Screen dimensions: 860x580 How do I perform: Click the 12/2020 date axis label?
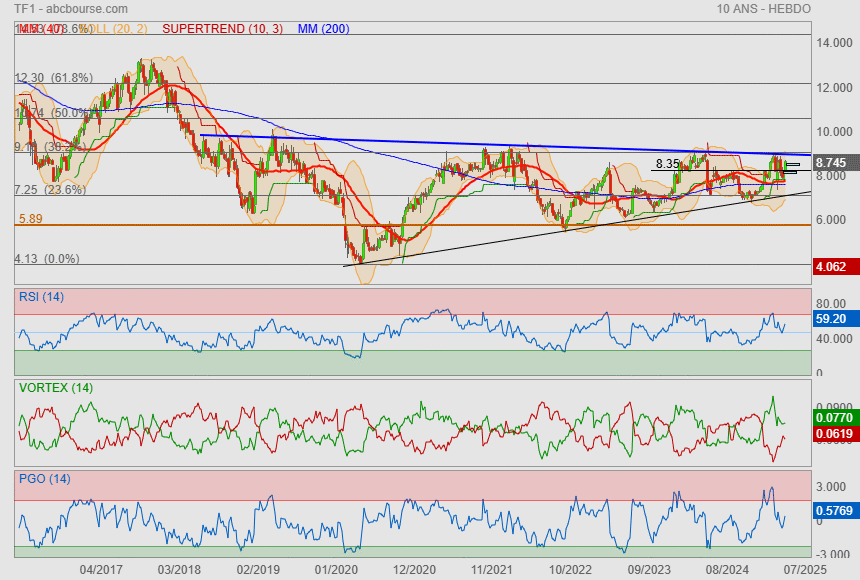[x=414, y=570]
